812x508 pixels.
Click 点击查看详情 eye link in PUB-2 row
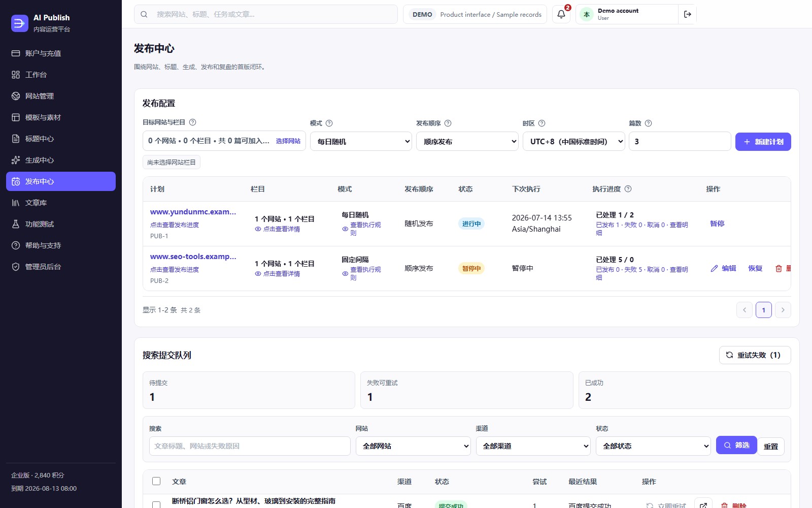[x=278, y=274]
